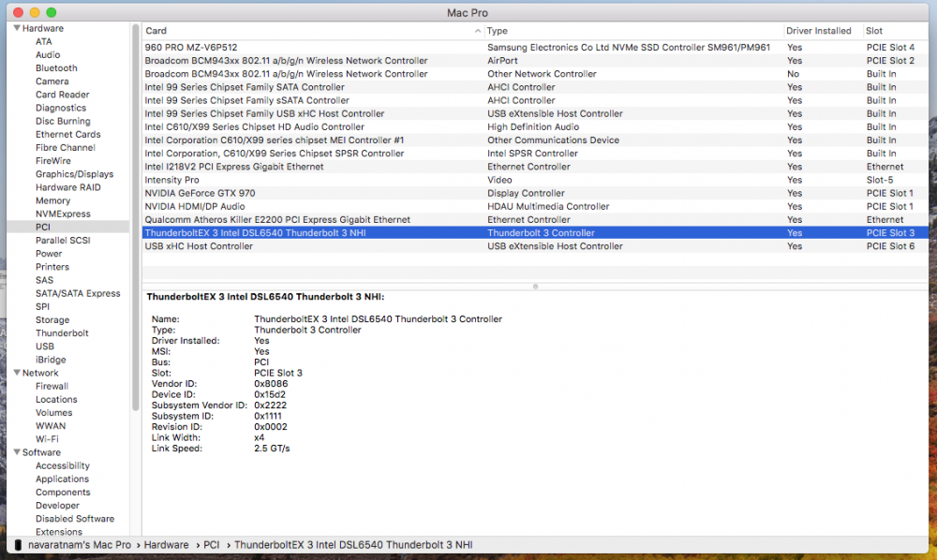
Task: Select FireWire in the sidebar
Action: [x=52, y=160]
